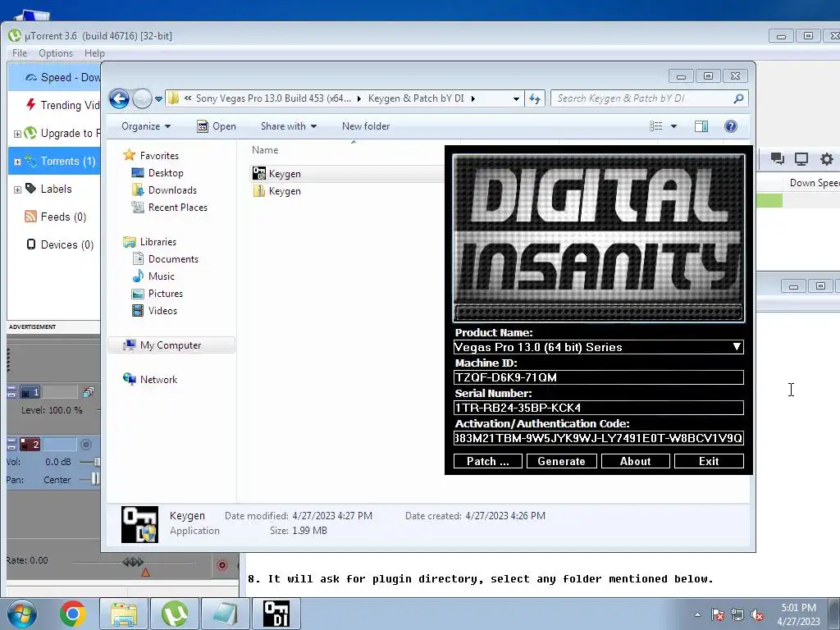The height and width of the screenshot is (630, 840).
Task: Select Feeds (0) in uTorrent sidebar
Action: click(55, 217)
